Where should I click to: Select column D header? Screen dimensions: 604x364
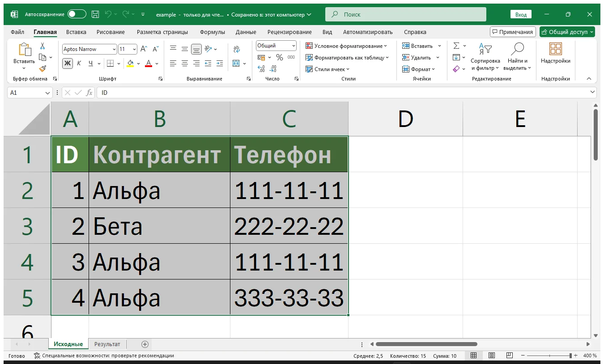point(405,119)
